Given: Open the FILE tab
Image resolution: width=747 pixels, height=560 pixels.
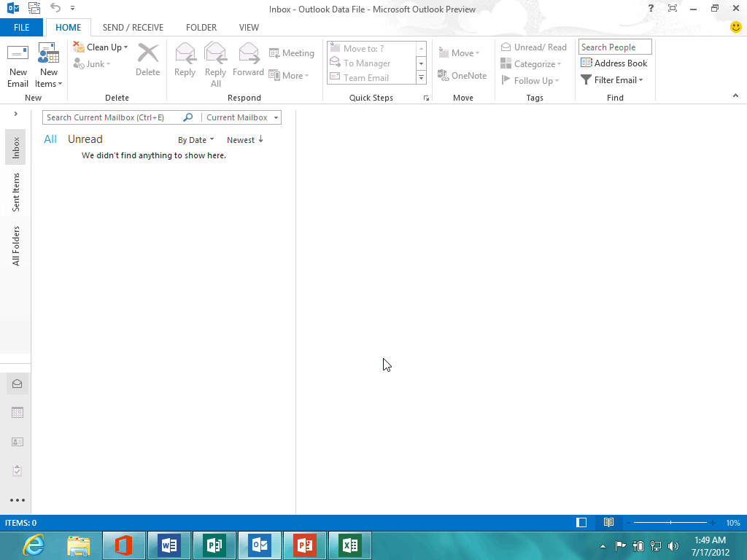Looking at the screenshot, I should pos(21,27).
